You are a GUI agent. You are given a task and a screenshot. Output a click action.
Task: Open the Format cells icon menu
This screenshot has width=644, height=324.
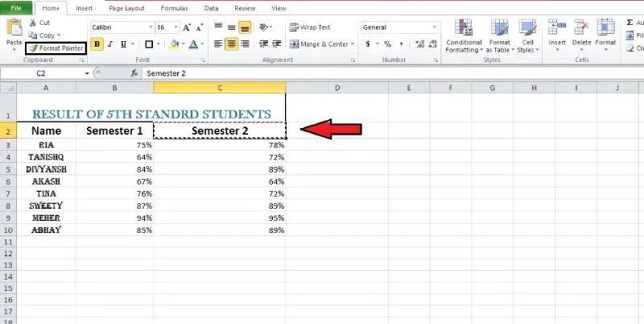(x=605, y=27)
